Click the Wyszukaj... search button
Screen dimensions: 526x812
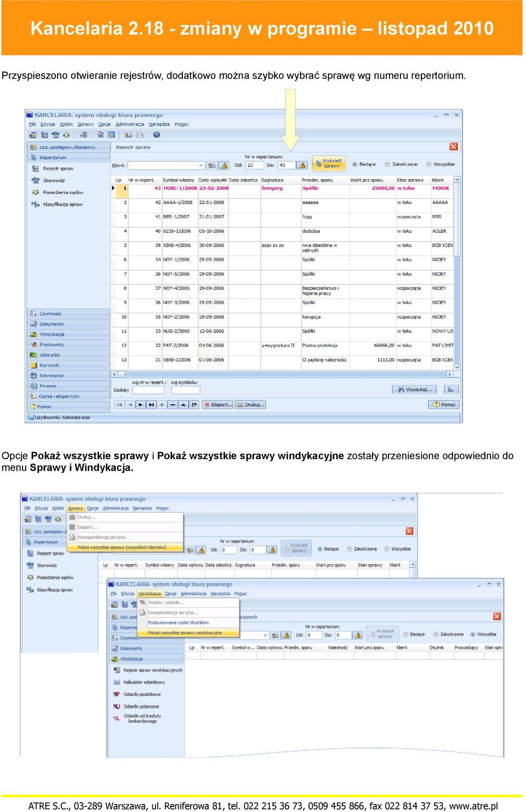point(415,390)
